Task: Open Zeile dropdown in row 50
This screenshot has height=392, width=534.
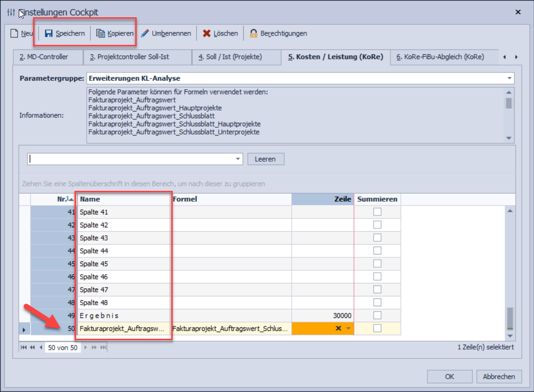Action: (349, 328)
